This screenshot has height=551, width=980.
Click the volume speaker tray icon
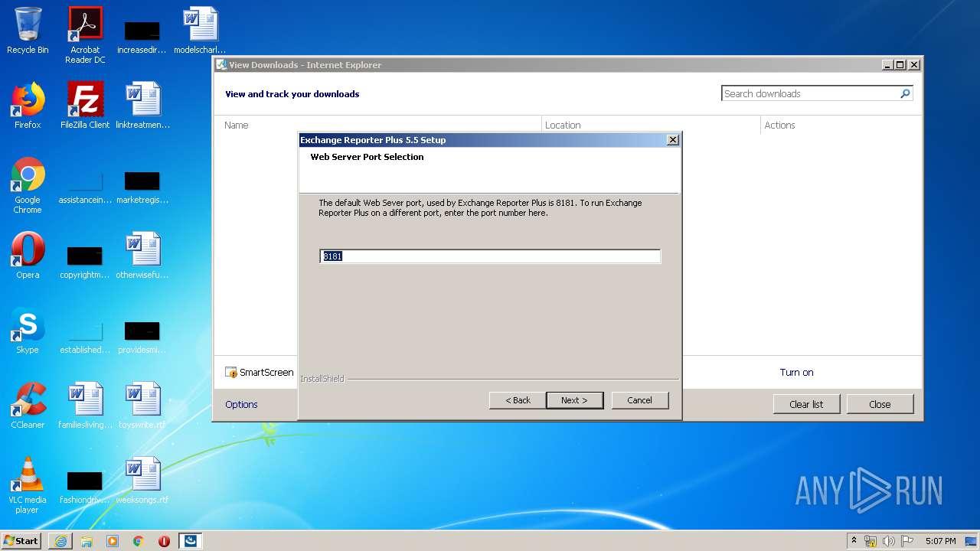[889, 541]
